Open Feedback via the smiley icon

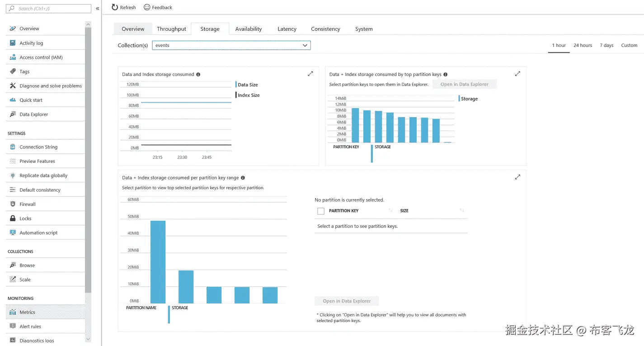147,7
